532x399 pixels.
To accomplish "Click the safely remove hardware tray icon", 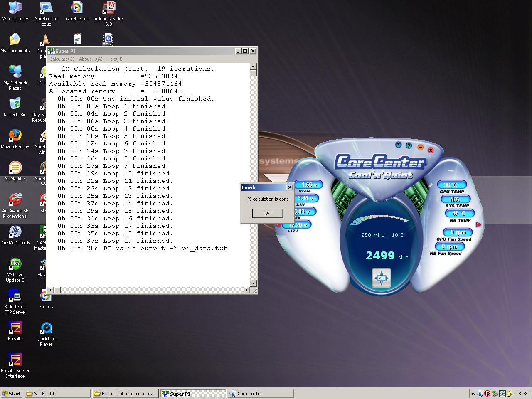I will pyautogui.click(x=495, y=394).
